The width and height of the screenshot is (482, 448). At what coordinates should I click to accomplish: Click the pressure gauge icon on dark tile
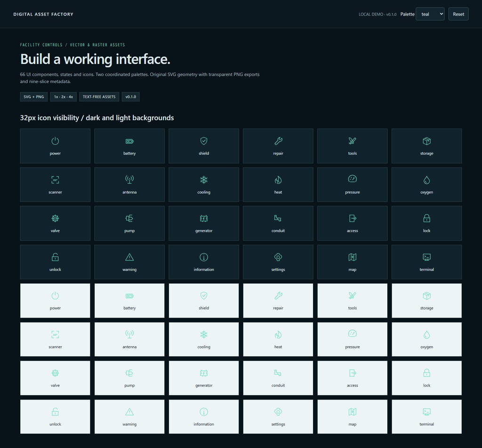[352, 179]
